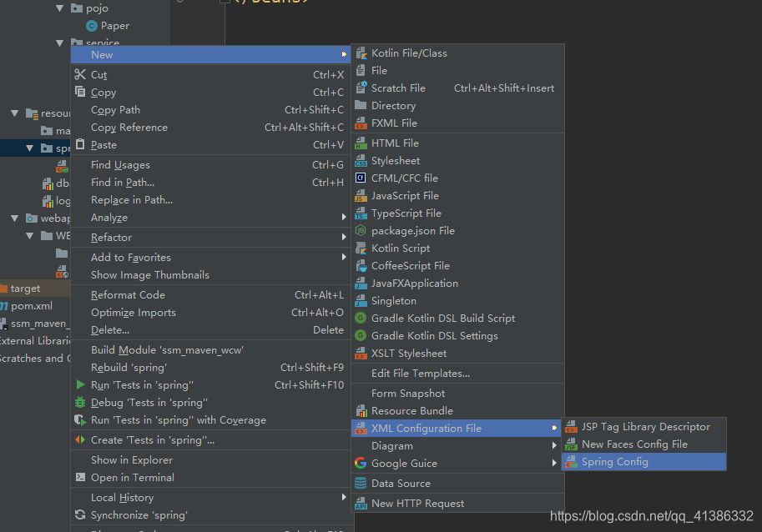Collapse the resources folder arrow
The width and height of the screenshot is (762, 532).
click(14, 113)
